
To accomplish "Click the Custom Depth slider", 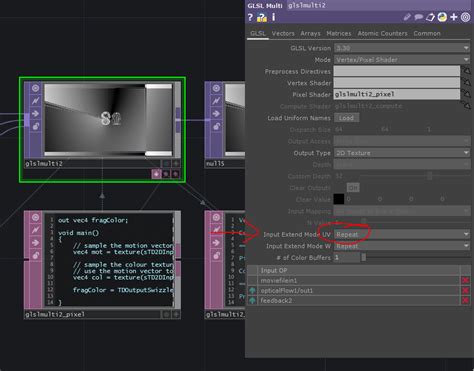I will [x=415, y=176].
